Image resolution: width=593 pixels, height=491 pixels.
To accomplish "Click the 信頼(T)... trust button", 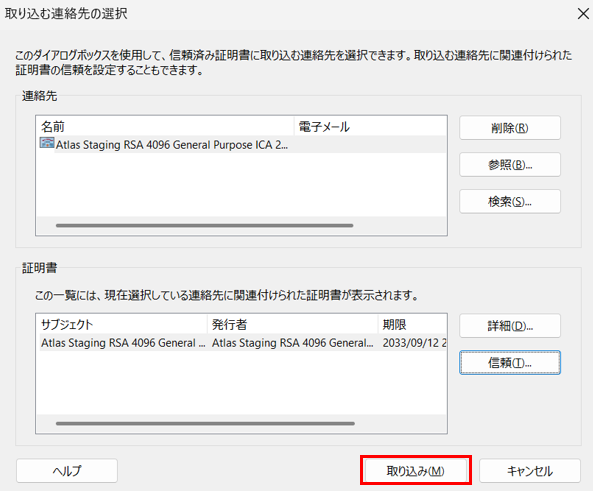I will click(x=510, y=362).
